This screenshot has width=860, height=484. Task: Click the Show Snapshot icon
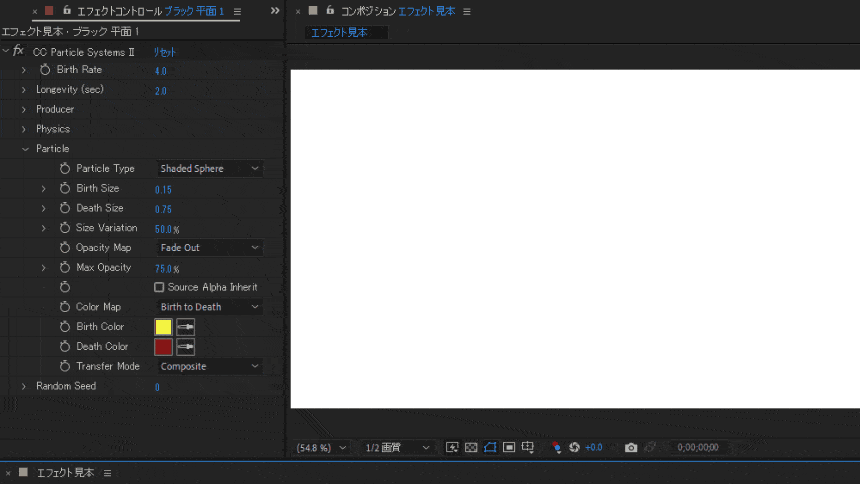pos(650,447)
